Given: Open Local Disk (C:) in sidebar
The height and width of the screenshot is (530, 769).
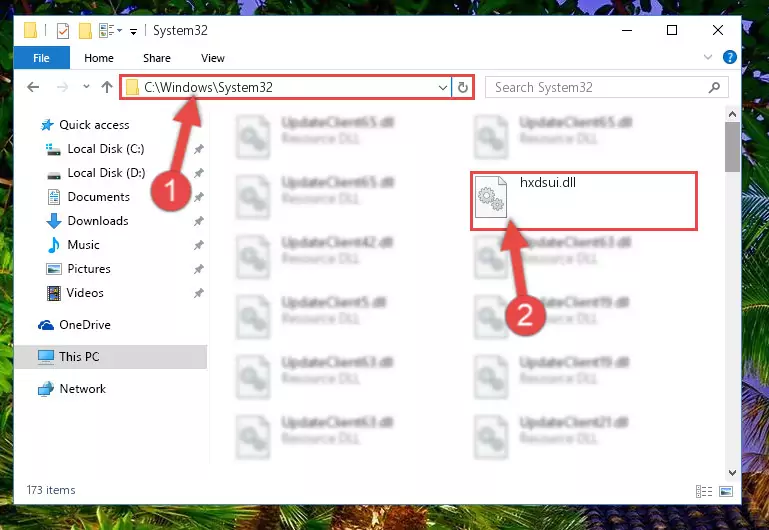Looking at the screenshot, I should [x=106, y=149].
